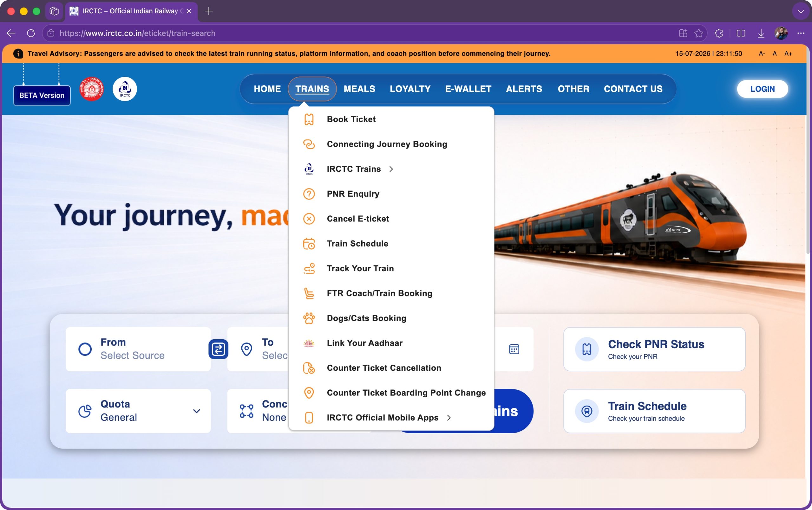This screenshot has width=812, height=510.
Task: Close the IRCTC browser tab
Action: coord(189,11)
